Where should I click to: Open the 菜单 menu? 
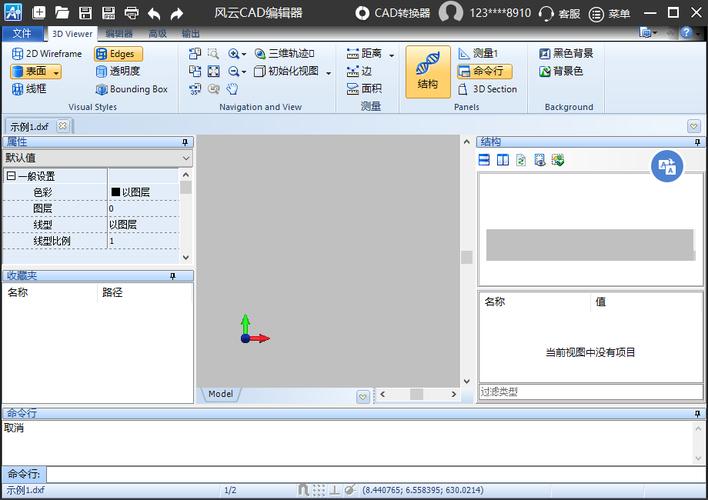[x=610, y=14]
